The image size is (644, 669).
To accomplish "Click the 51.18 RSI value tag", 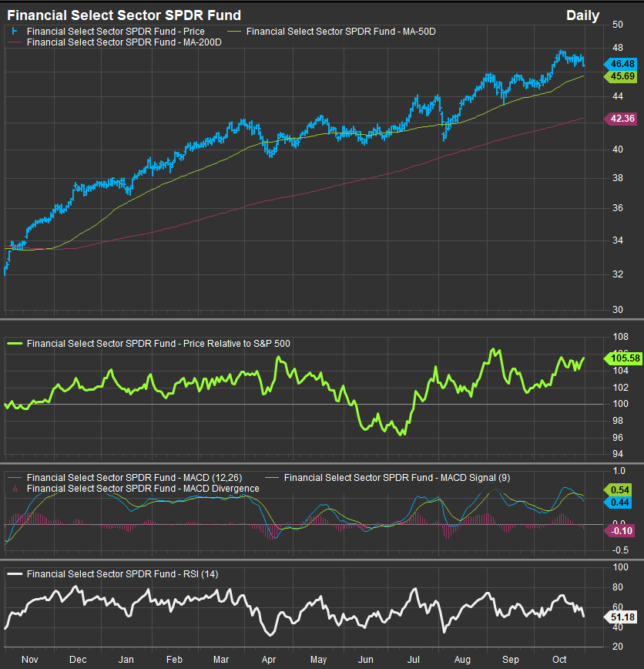I will pyautogui.click(x=621, y=617).
